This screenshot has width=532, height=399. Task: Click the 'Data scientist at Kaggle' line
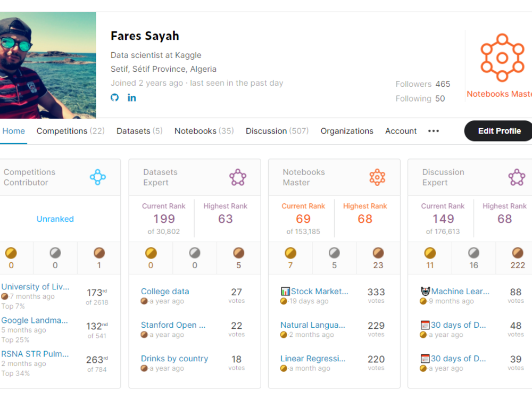pyautogui.click(x=156, y=55)
